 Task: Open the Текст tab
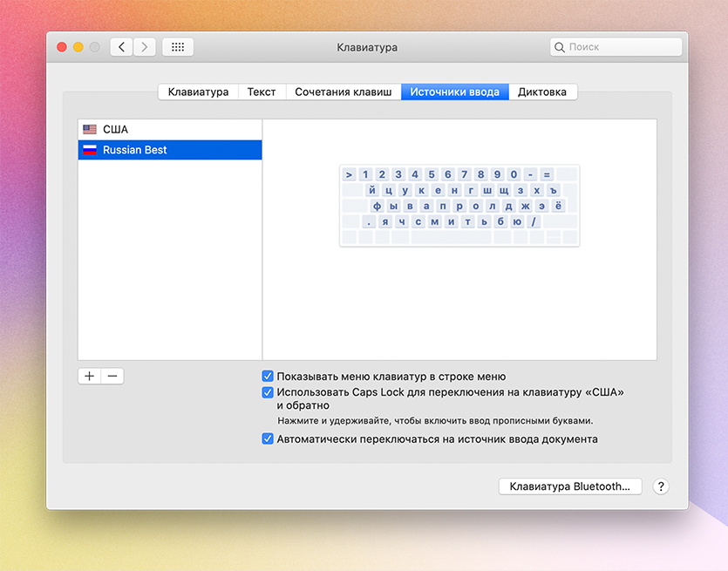[262, 92]
